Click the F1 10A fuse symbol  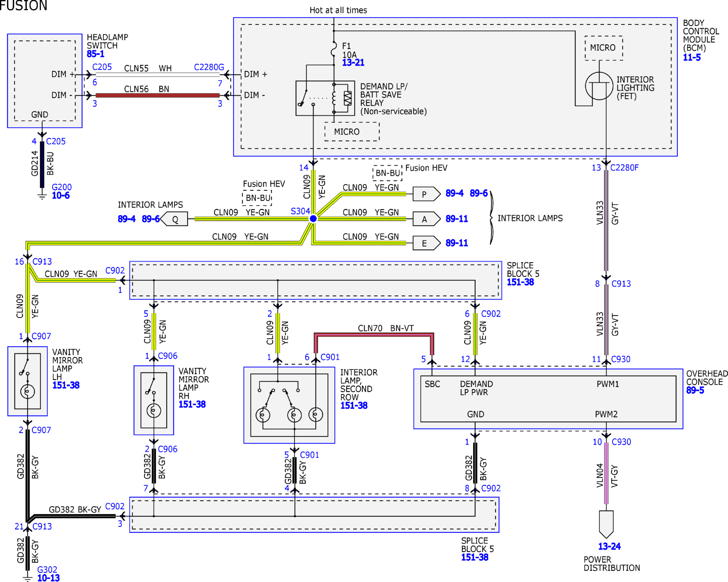pos(334,49)
